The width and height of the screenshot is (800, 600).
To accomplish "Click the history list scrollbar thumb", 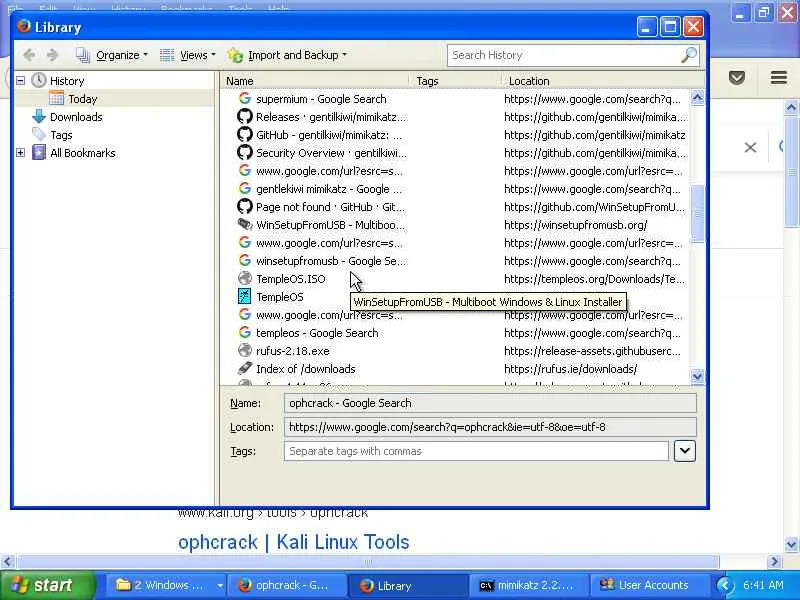I will 697,213.
